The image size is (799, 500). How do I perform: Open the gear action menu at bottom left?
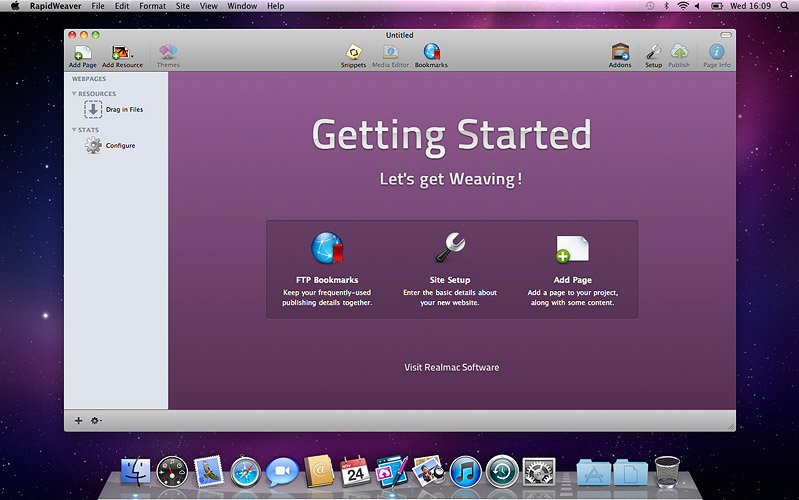pos(96,421)
